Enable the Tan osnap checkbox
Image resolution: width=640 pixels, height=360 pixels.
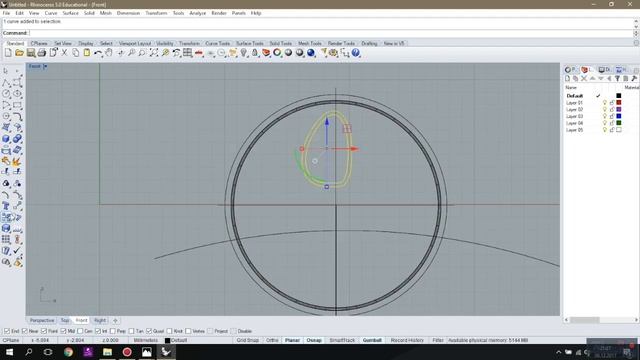pyautogui.click(x=131, y=331)
